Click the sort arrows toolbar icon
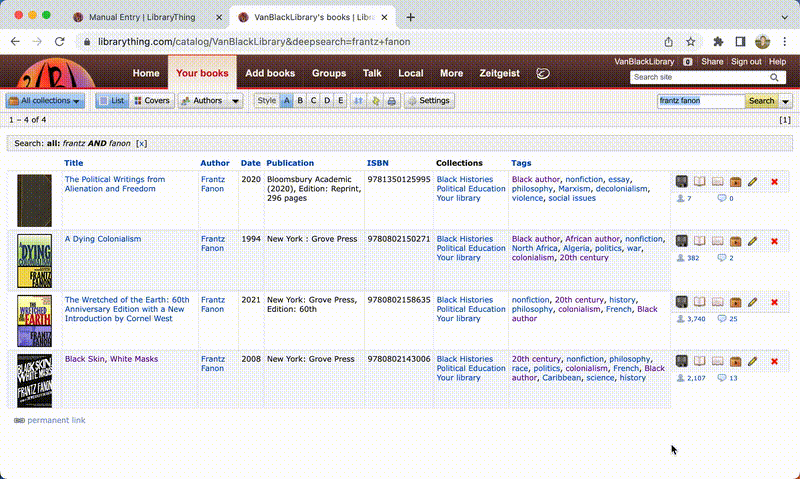 click(358, 101)
